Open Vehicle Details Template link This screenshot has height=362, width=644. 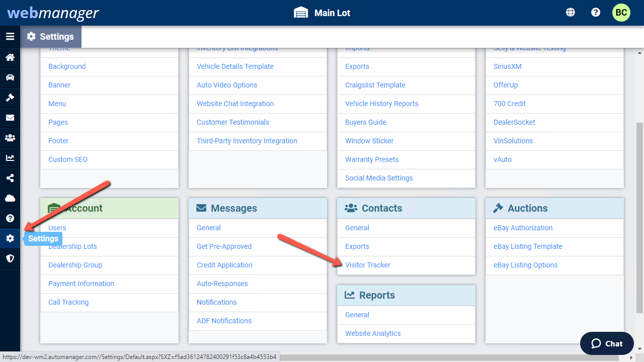[235, 66]
